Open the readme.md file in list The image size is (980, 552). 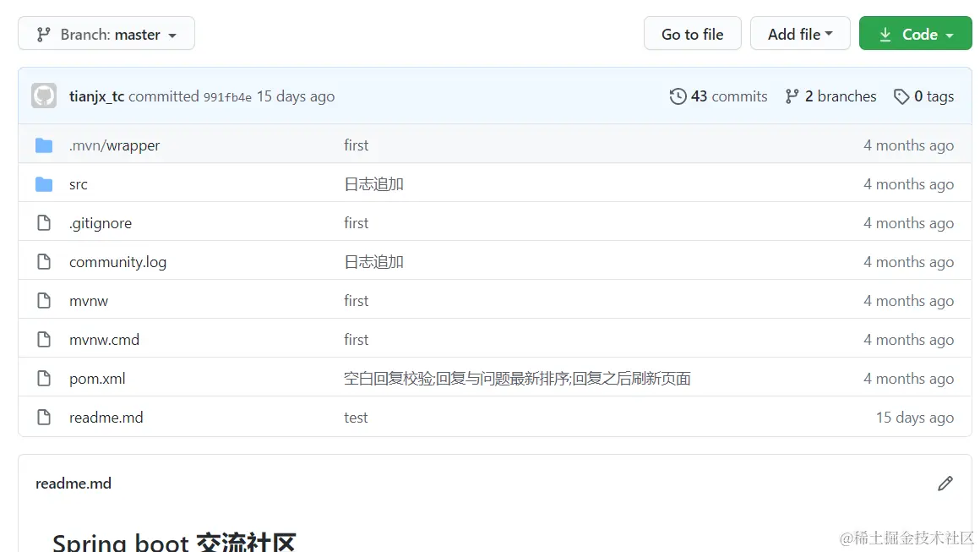(x=106, y=417)
